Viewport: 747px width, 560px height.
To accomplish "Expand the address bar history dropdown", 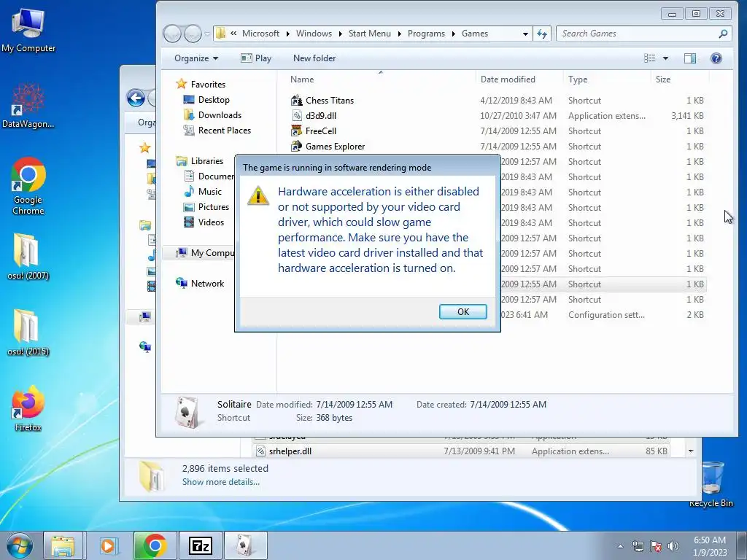I will (x=525, y=34).
